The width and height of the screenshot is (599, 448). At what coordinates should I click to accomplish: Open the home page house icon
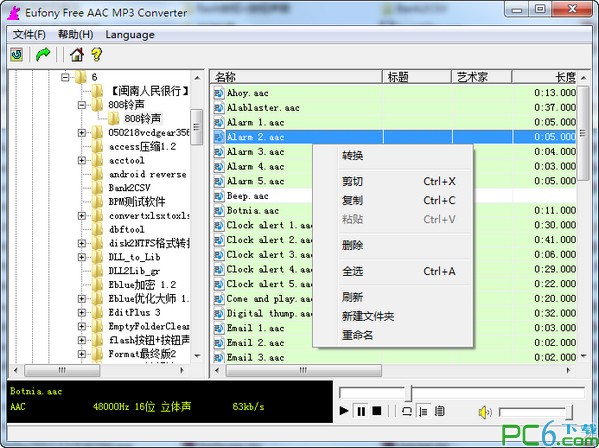[x=77, y=55]
